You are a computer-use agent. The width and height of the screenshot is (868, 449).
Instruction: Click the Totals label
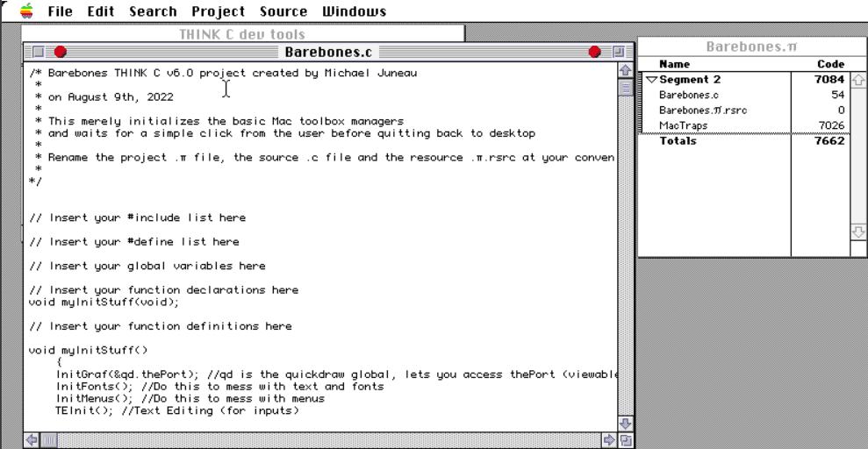point(678,141)
